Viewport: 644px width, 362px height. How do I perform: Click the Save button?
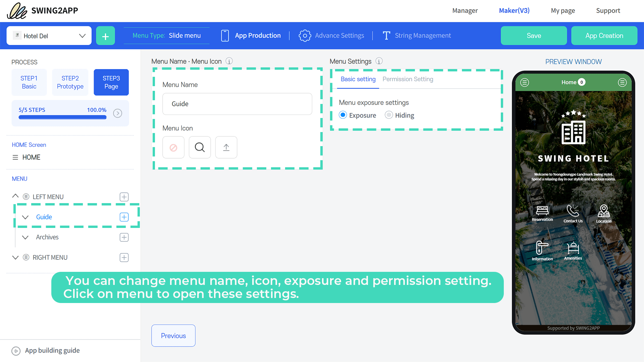pos(534,36)
